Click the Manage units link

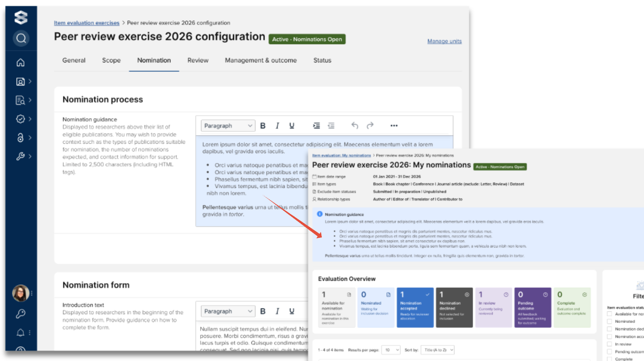[445, 41]
